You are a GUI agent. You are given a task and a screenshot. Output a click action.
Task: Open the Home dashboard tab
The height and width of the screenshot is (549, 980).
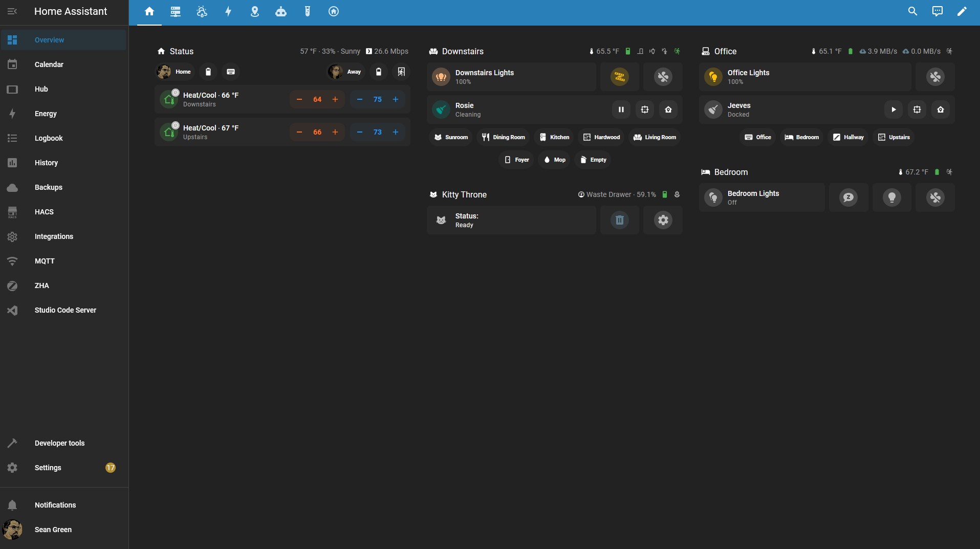tap(149, 11)
